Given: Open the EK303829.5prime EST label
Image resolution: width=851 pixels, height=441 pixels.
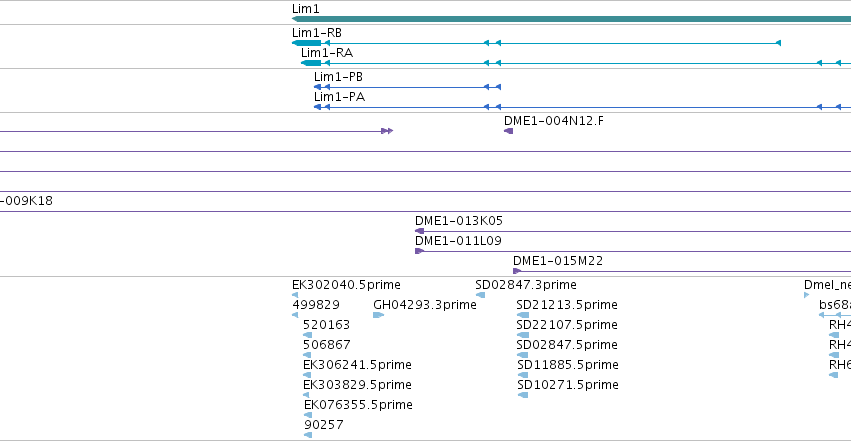Looking at the screenshot, I should 357,385.
